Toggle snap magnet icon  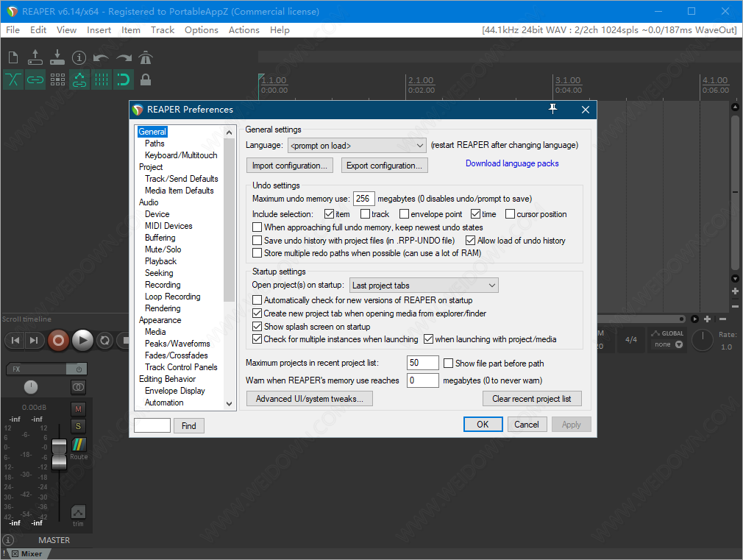(x=123, y=79)
